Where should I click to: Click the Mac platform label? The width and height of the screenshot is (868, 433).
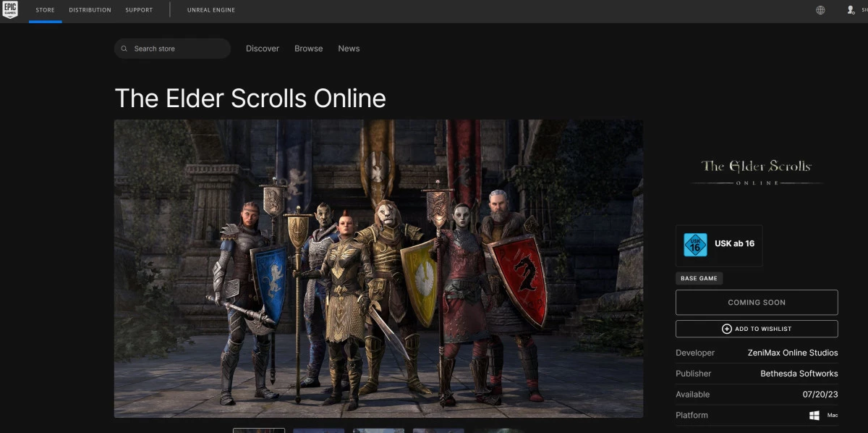[833, 416]
